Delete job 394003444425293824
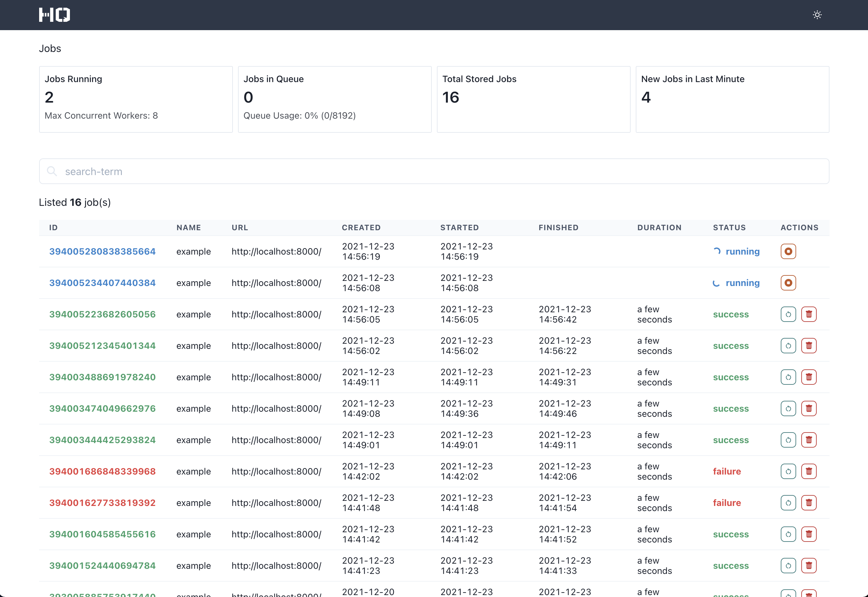Screen dimensions: 868x597 [x=809, y=440]
